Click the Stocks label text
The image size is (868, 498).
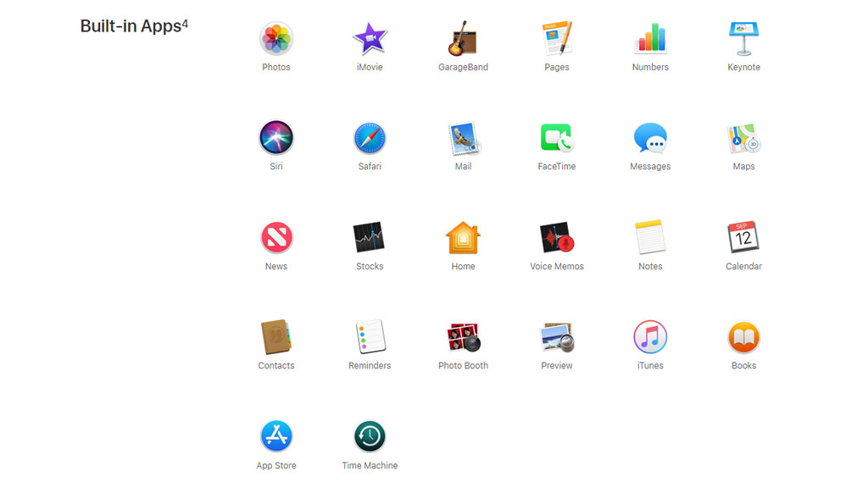[370, 266]
